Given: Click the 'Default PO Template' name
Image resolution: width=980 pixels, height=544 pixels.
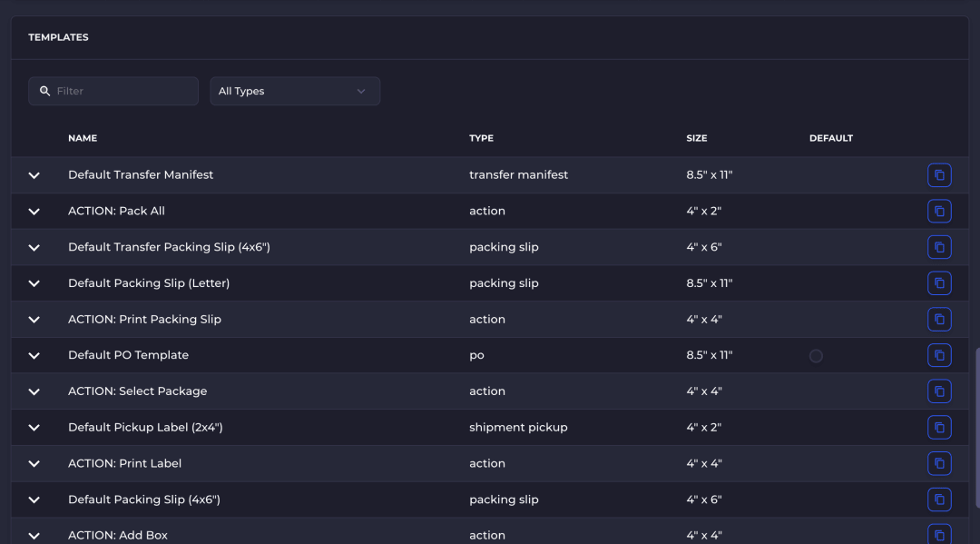Looking at the screenshot, I should 128,355.
